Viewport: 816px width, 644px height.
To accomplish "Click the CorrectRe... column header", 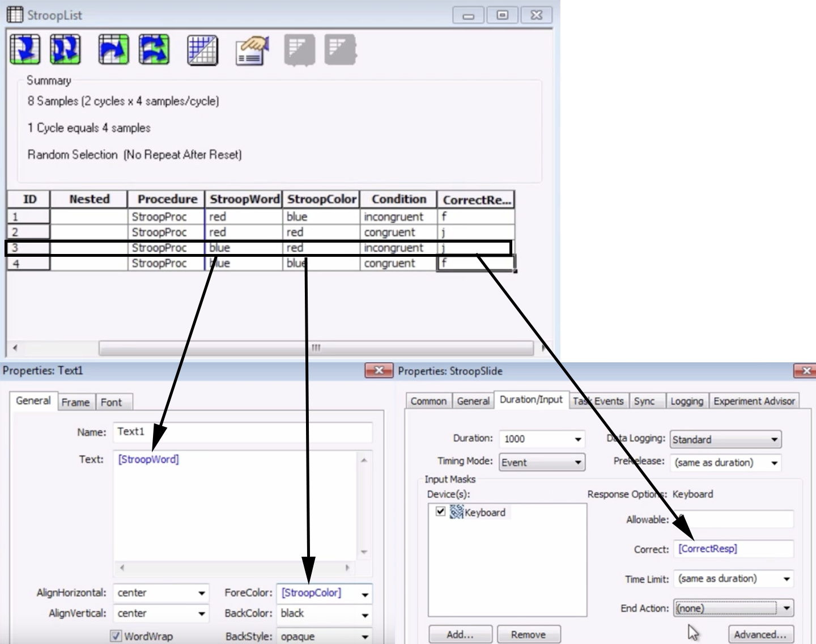I will click(x=476, y=200).
